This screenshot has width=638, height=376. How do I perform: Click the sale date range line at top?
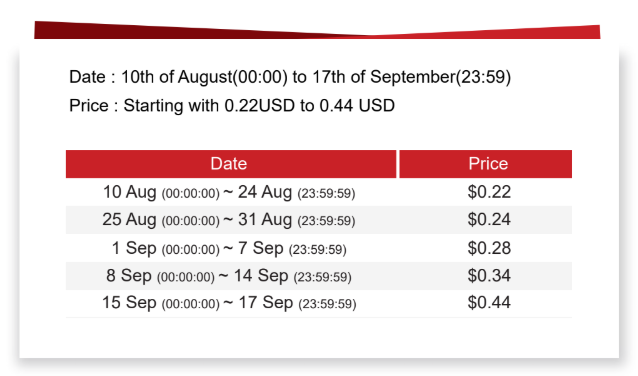point(290,77)
